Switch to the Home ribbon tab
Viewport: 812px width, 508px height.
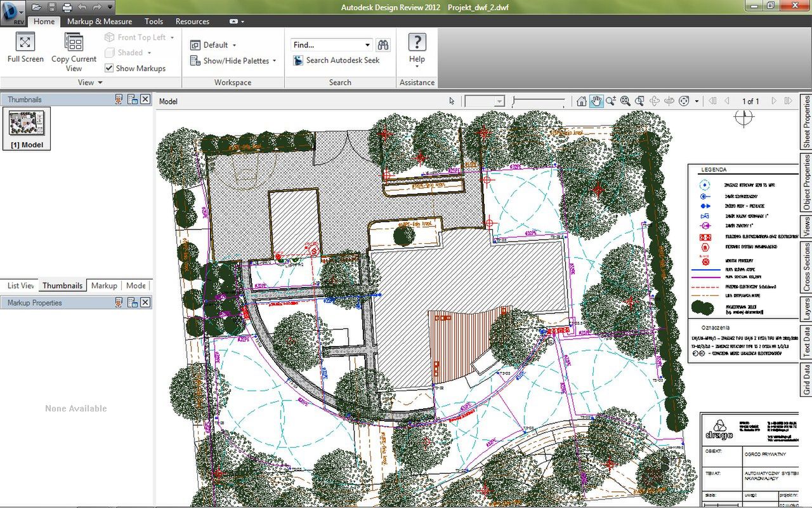[44, 21]
